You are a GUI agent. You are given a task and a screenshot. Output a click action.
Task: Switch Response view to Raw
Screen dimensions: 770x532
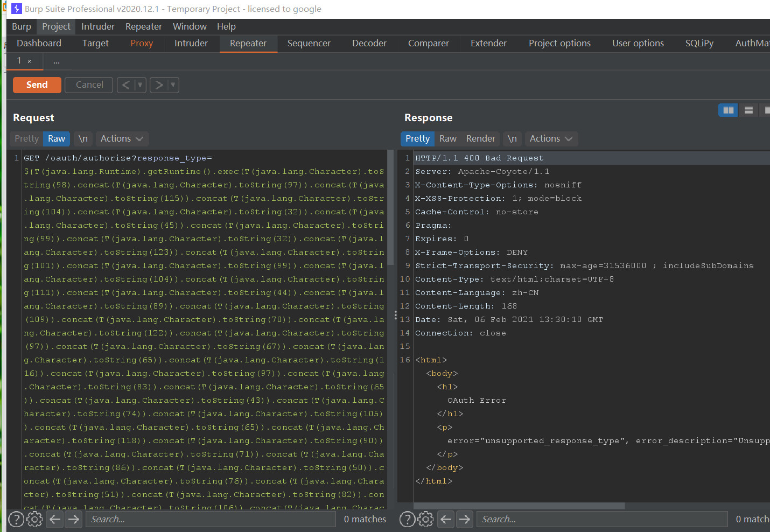448,138
